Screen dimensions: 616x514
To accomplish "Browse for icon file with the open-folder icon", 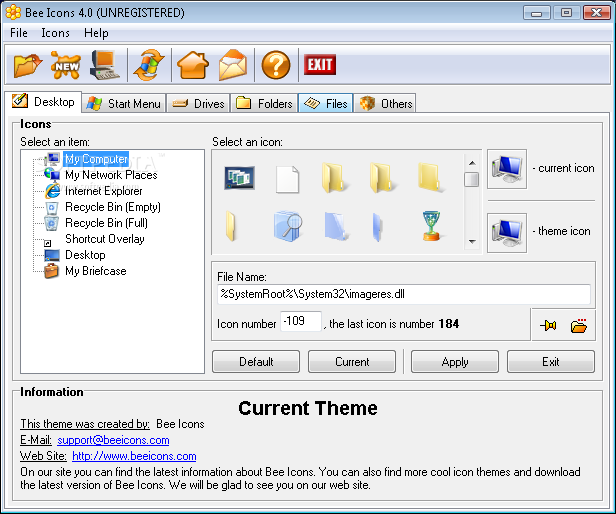I will 579,325.
